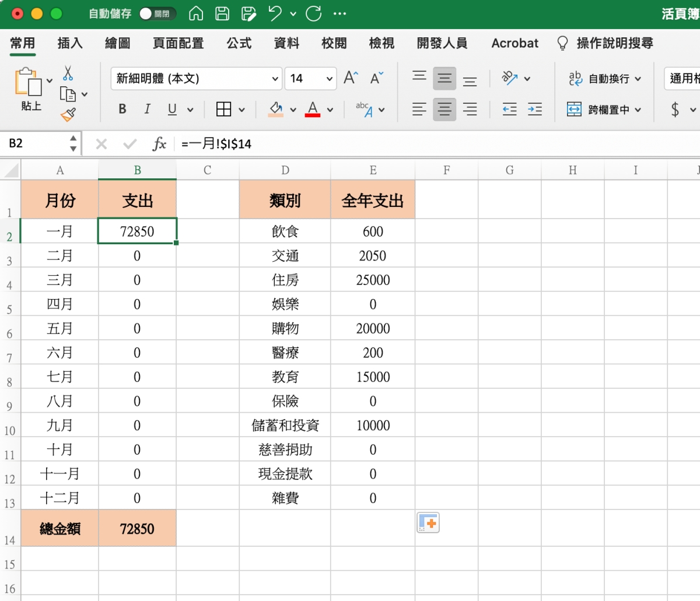
Task: Click the Save floppy disk icon
Action: click(222, 13)
